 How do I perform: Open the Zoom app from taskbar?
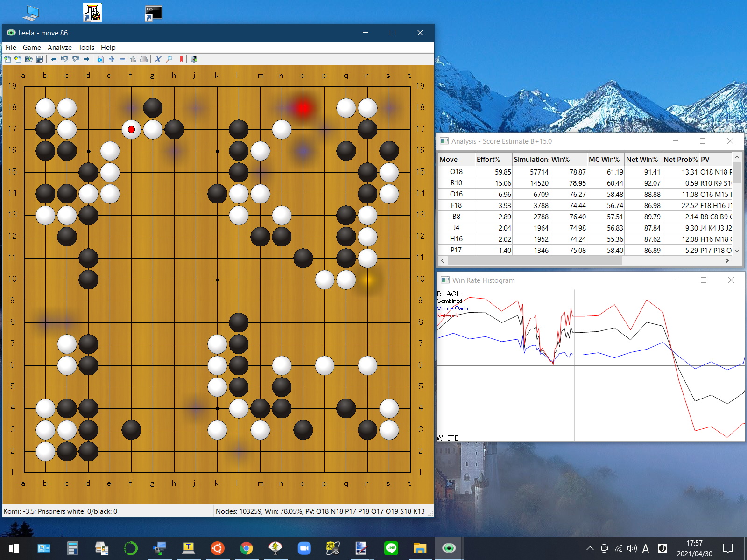(x=304, y=548)
